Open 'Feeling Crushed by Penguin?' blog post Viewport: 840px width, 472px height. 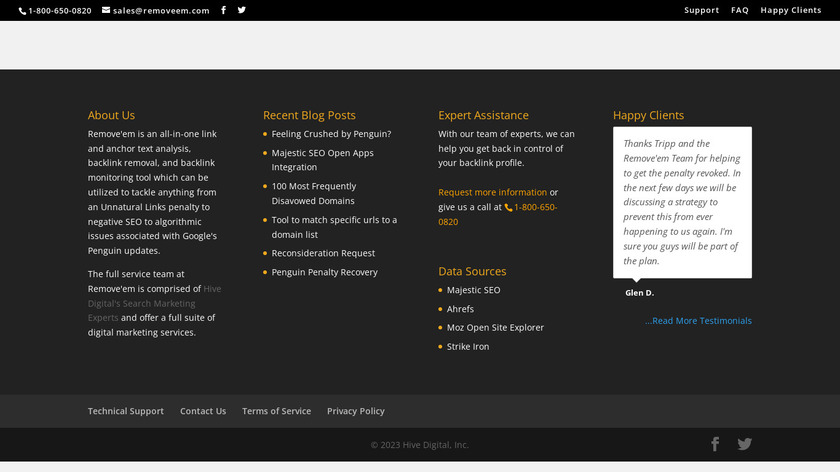331,134
